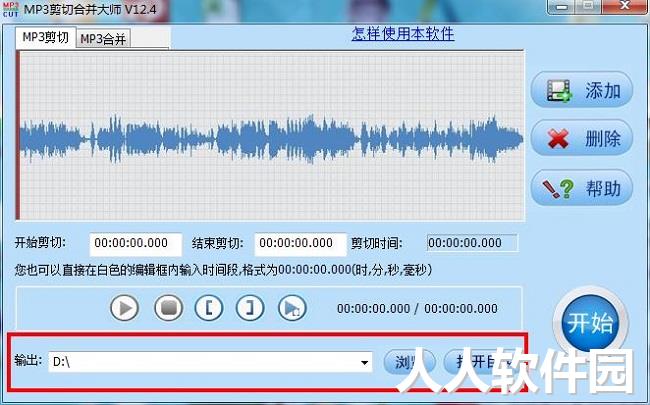This screenshot has width=650, height=405.
Task: Click the 开始剪切 start time field
Action: (136, 244)
